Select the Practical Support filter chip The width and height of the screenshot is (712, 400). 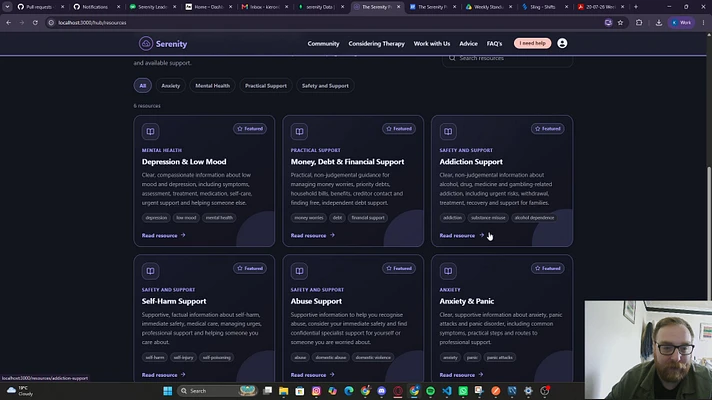pos(266,86)
